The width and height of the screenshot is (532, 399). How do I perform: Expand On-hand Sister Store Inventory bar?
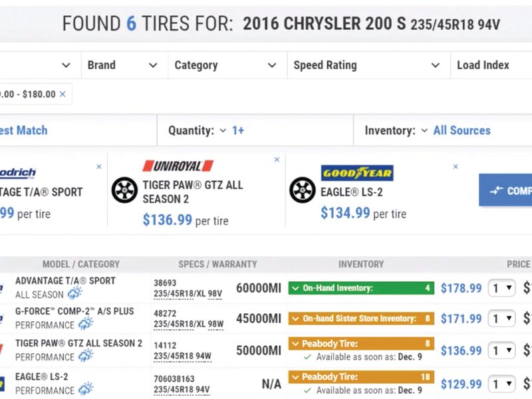click(361, 319)
